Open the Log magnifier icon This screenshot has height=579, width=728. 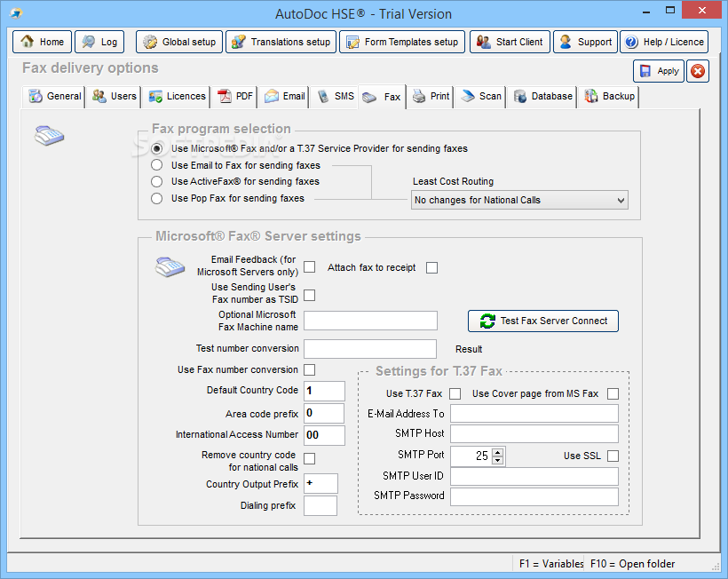[88, 42]
